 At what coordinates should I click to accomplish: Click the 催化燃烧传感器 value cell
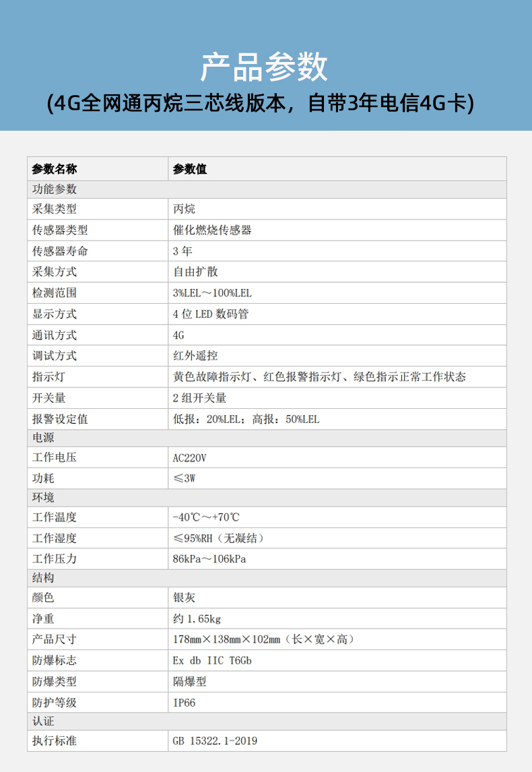(211, 230)
